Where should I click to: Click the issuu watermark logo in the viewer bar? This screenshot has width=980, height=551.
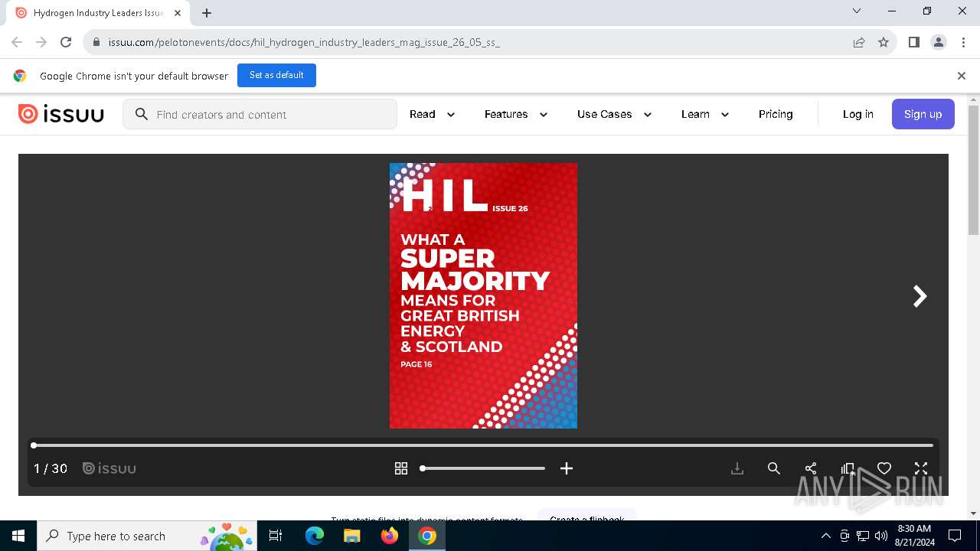tap(109, 468)
